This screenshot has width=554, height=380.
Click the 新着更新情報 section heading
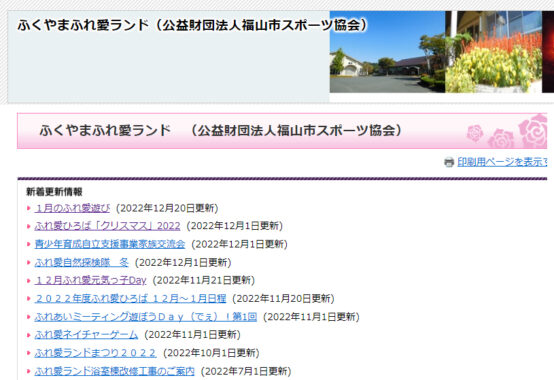54,192
